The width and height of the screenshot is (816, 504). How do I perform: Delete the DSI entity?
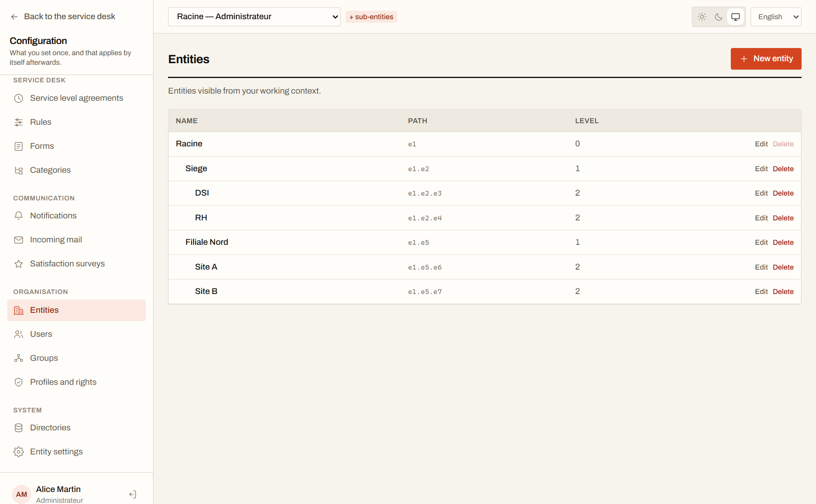783,193
